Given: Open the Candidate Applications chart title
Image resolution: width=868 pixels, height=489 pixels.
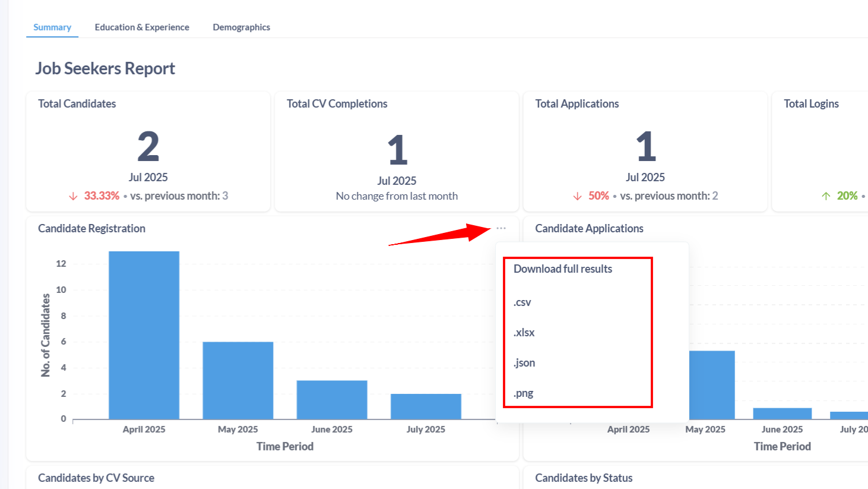Looking at the screenshot, I should (x=589, y=229).
